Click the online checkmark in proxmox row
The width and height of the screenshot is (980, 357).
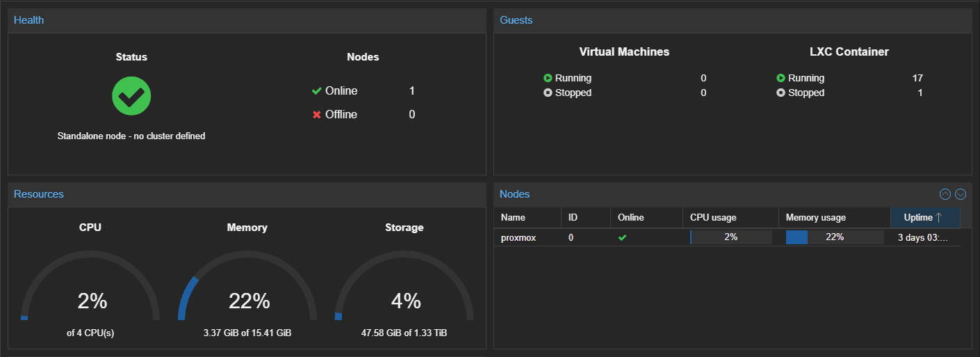click(x=622, y=238)
